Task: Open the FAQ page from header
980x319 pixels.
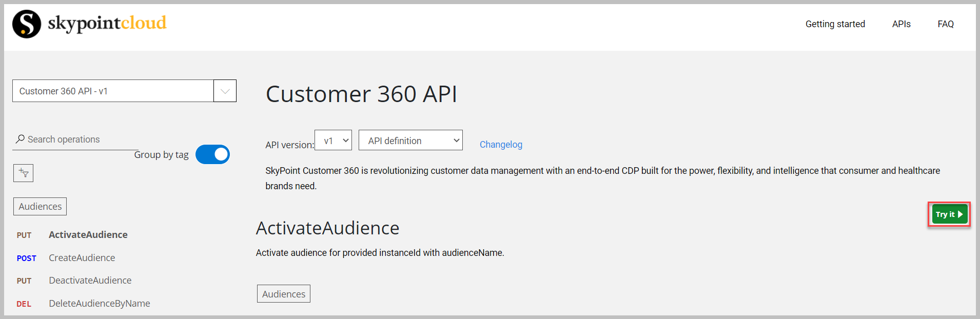Action: (945, 24)
